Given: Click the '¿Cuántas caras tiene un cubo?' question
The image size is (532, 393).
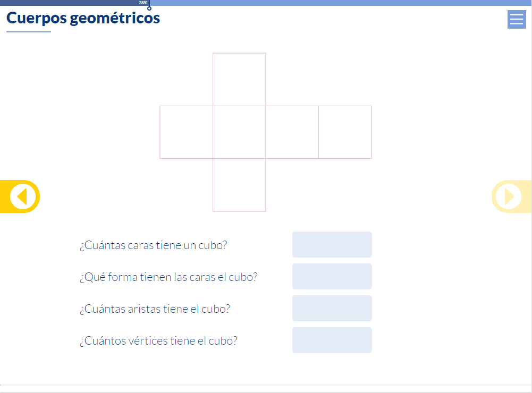Looking at the screenshot, I should (x=154, y=245).
